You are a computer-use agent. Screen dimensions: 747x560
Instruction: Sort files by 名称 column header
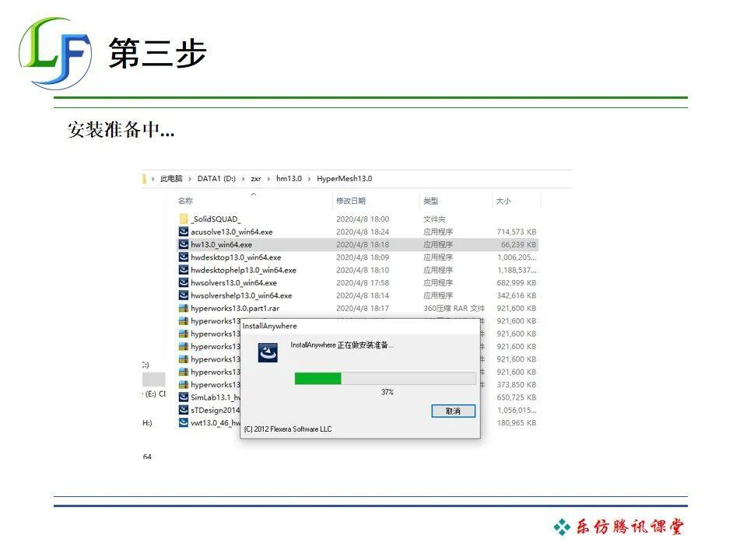click(185, 201)
